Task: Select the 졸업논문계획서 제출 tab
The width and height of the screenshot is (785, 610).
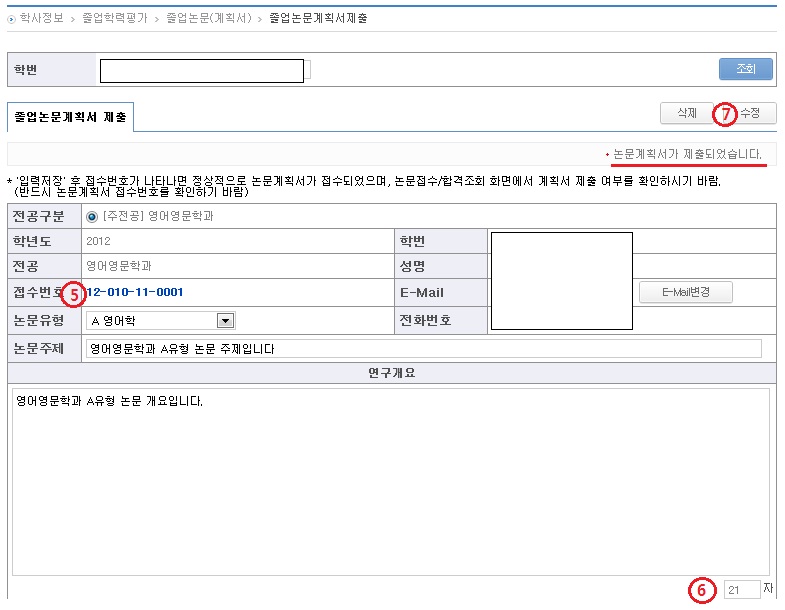Action: tap(71, 117)
